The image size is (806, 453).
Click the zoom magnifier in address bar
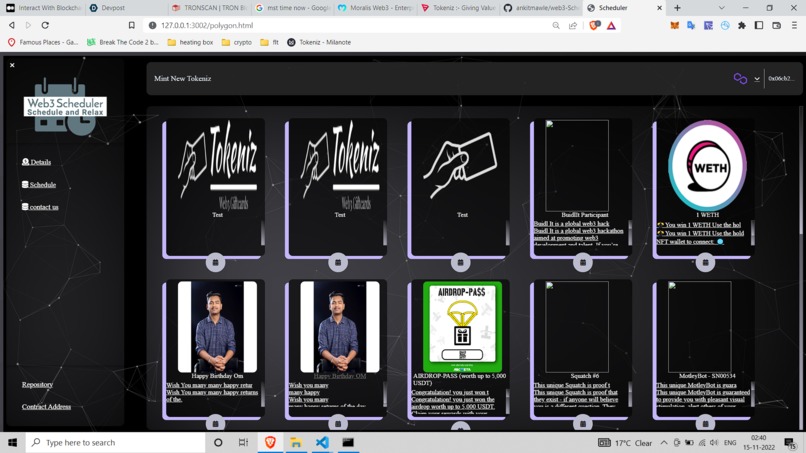(556, 25)
